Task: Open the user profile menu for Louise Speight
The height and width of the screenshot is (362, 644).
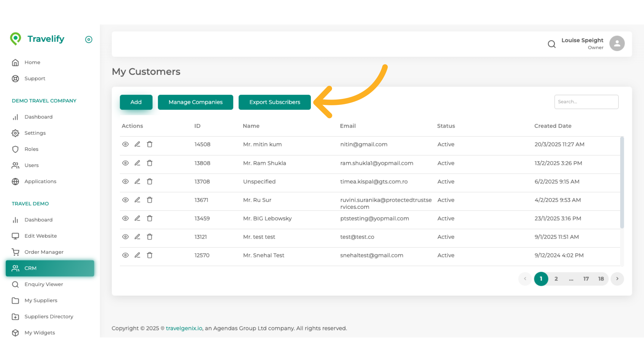Action: 617,43
